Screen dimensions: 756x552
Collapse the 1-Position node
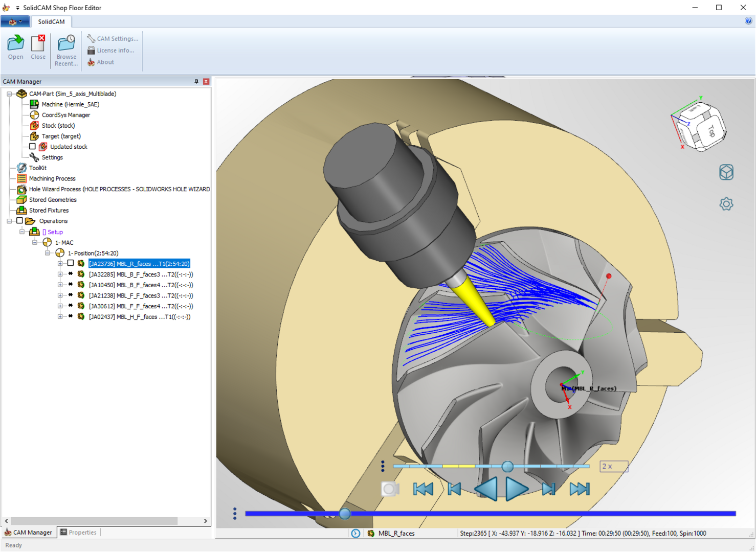tap(48, 253)
